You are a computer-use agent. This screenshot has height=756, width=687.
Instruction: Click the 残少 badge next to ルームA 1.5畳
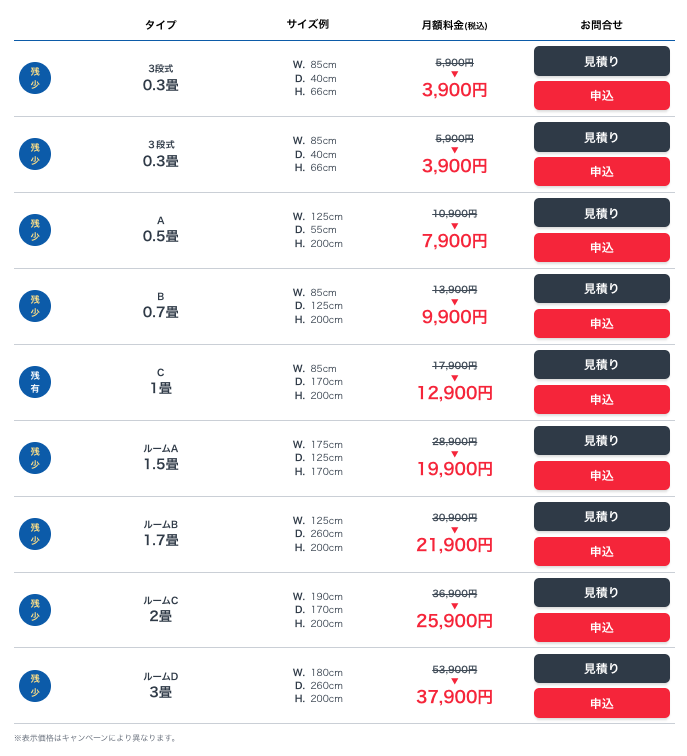point(35,458)
